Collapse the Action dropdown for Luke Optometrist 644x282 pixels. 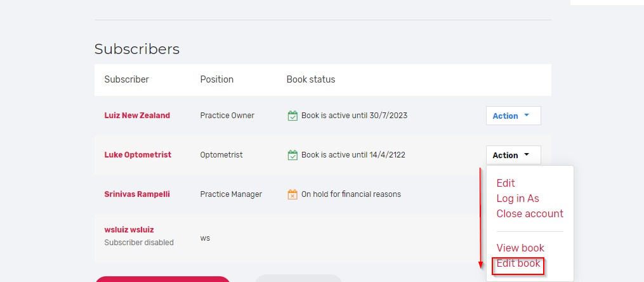[x=513, y=155]
